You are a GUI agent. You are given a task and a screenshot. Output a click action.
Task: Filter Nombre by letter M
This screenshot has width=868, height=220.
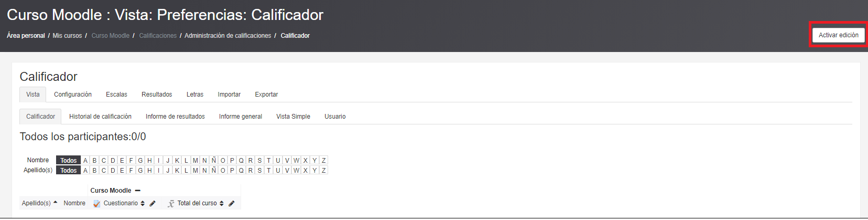point(196,161)
